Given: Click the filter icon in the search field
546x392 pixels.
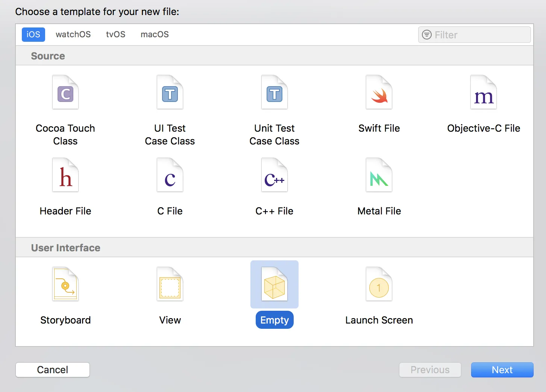Looking at the screenshot, I should [427, 35].
